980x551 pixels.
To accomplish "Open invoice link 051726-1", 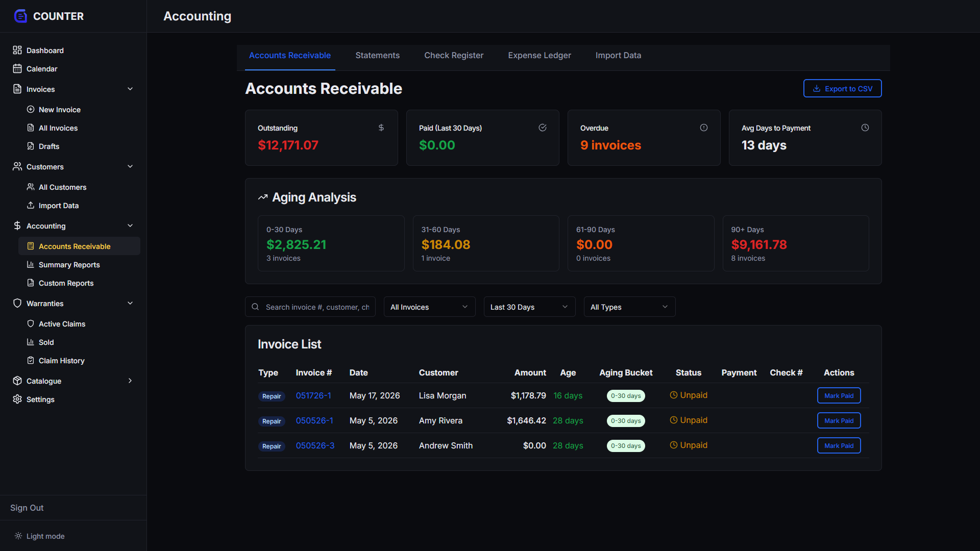I will tap(313, 395).
